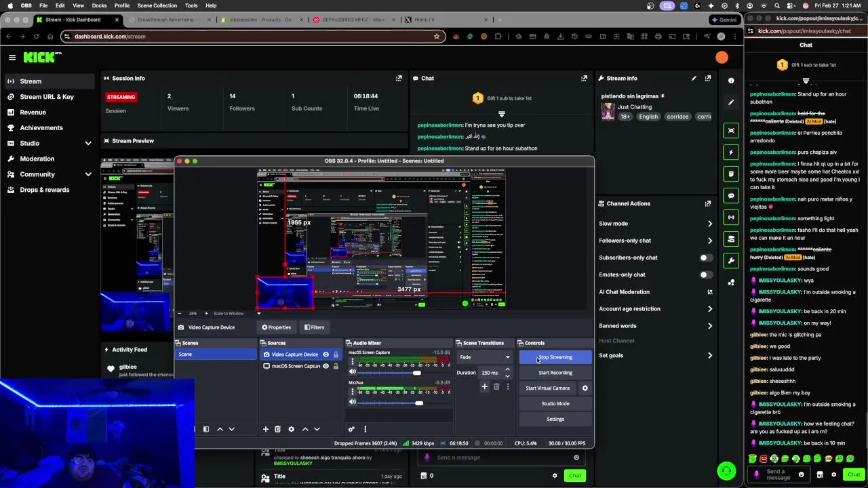
Task: Pop out the Channel Actions panel
Action: pos(708,203)
